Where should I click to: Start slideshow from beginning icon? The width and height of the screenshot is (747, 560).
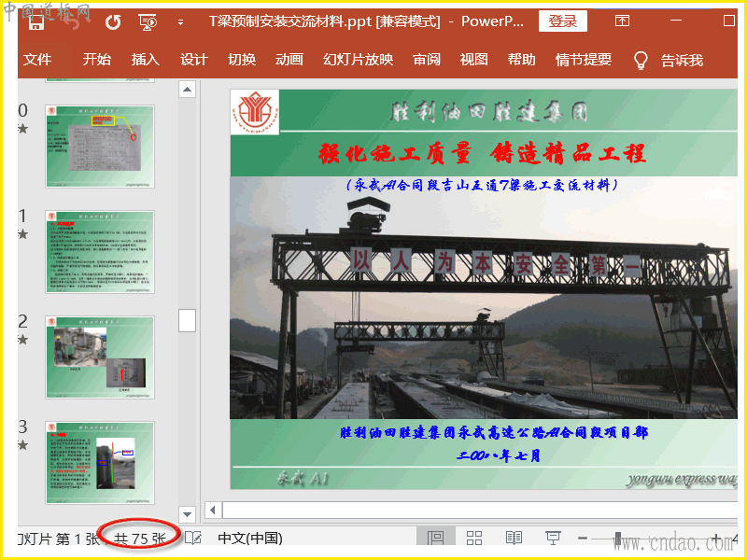[148, 21]
